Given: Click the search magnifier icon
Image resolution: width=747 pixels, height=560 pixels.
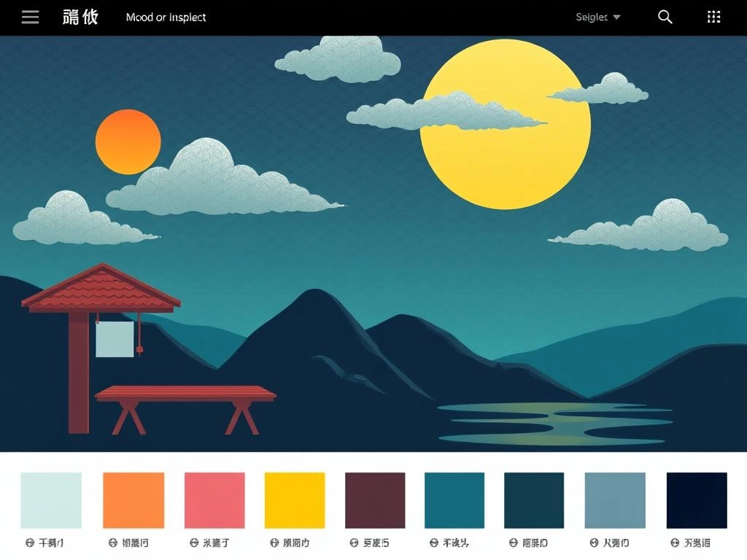Looking at the screenshot, I should [x=665, y=17].
